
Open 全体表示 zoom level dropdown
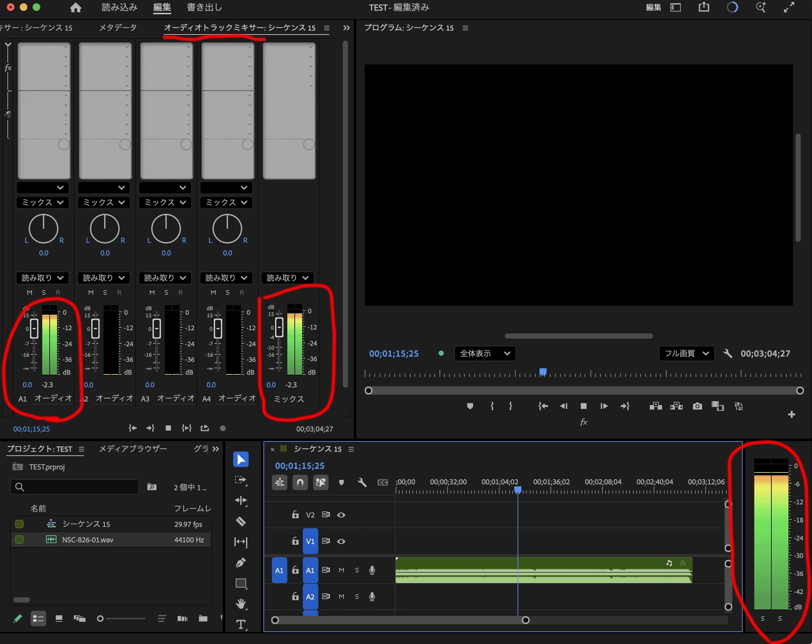click(x=485, y=353)
